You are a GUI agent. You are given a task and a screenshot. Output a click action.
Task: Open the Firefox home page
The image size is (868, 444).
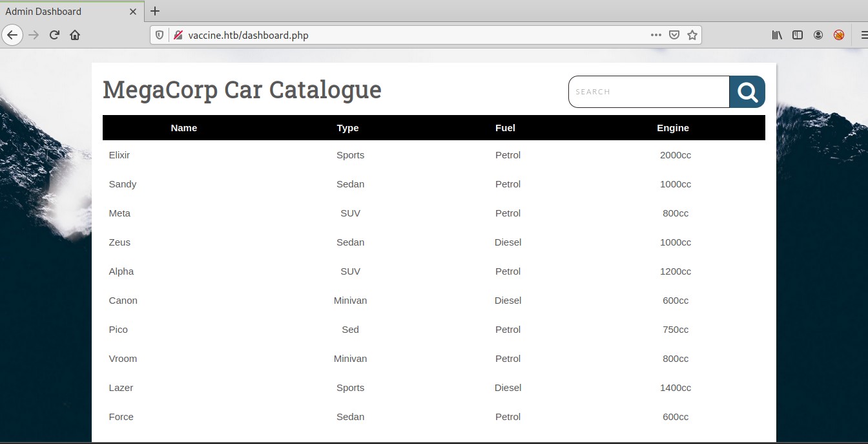(75, 35)
